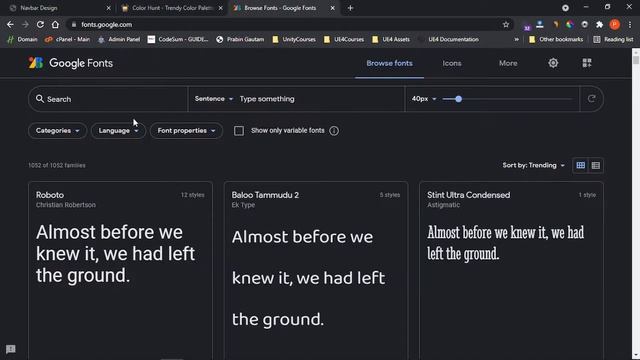Show more bookmarks via the chevrons

pos(516,39)
